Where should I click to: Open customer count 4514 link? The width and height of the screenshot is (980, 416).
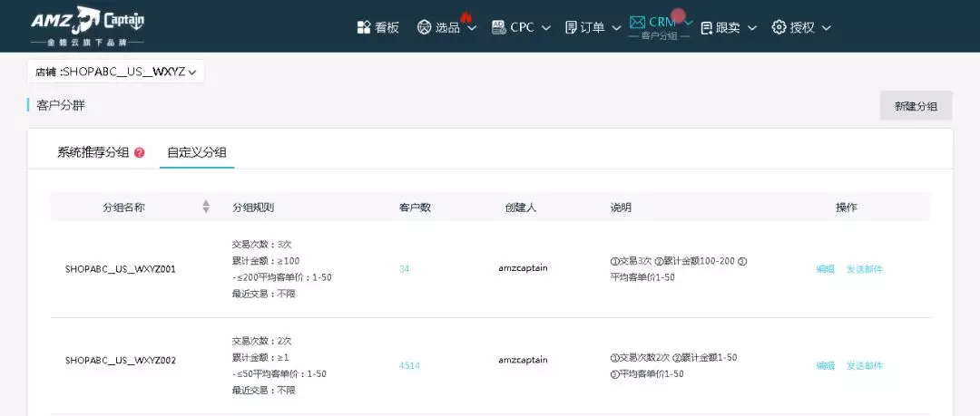[409, 365]
